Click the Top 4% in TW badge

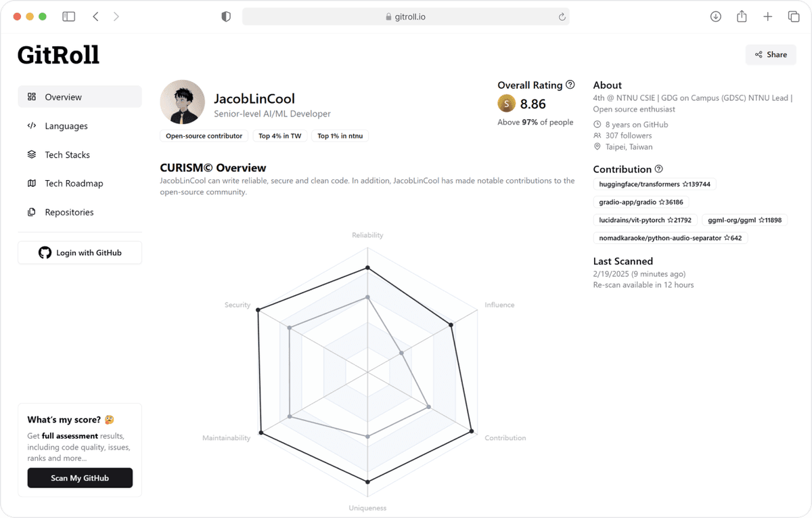(x=279, y=135)
